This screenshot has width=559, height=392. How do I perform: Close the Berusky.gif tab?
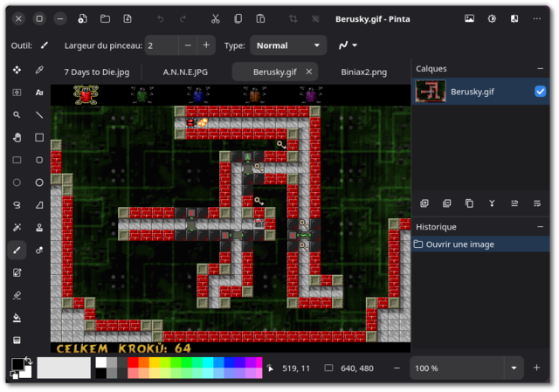click(308, 72)
